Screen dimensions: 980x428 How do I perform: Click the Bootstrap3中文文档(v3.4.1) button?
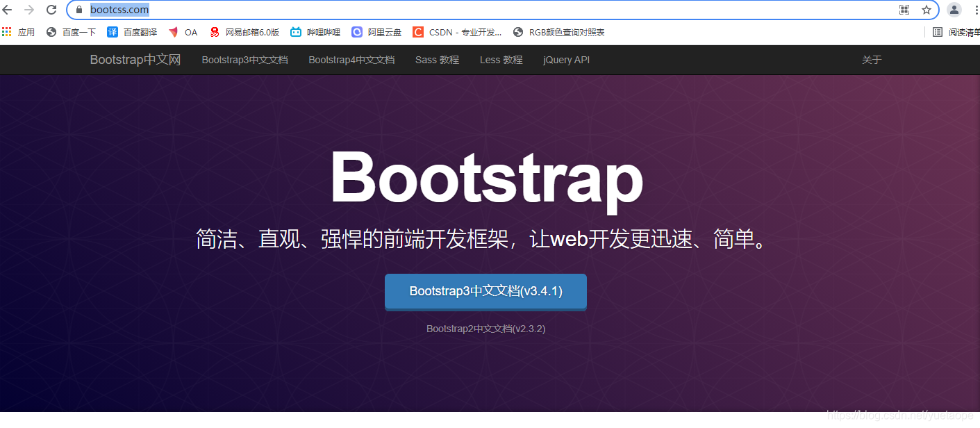[485, 292]
